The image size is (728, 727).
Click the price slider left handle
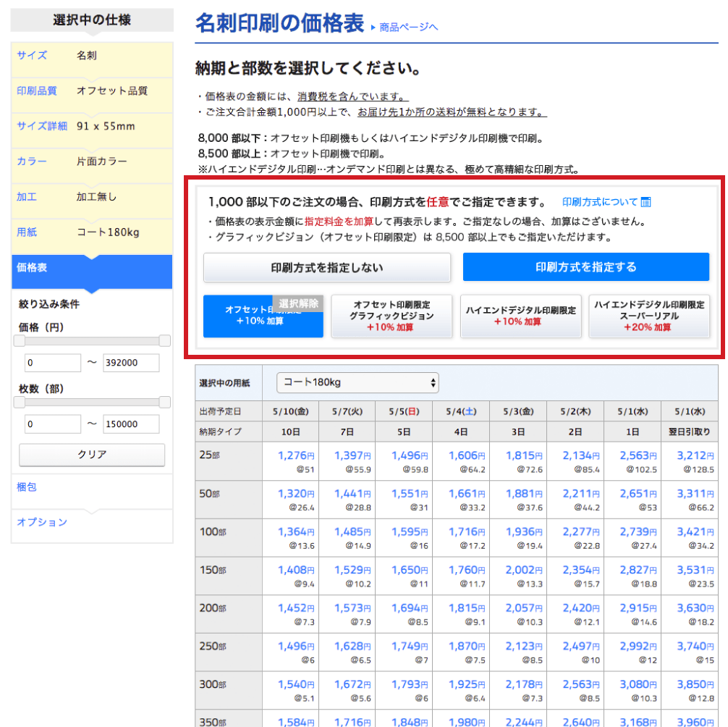[x=20, y=341]
